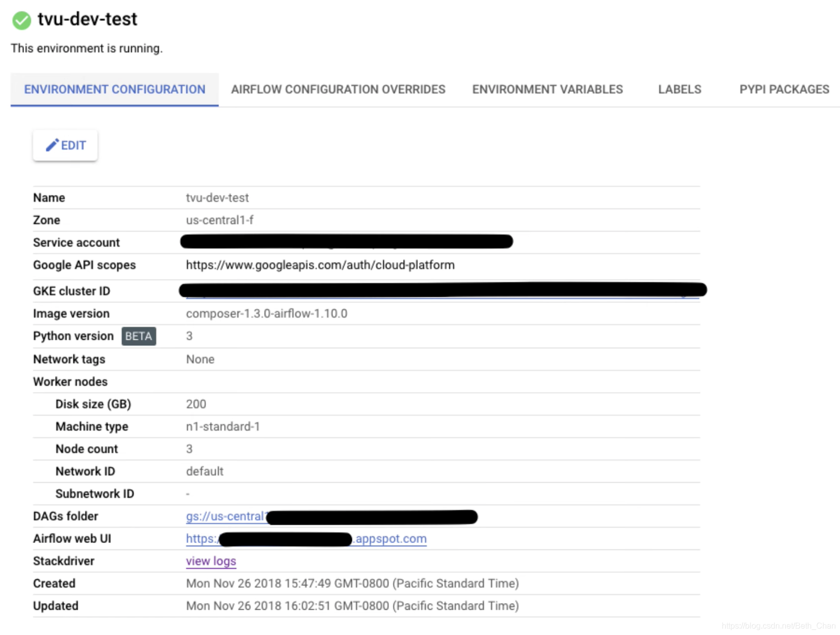Screen dimensions: 840x635
Task: Click the DAGs folder label
Action: (66, 516)
